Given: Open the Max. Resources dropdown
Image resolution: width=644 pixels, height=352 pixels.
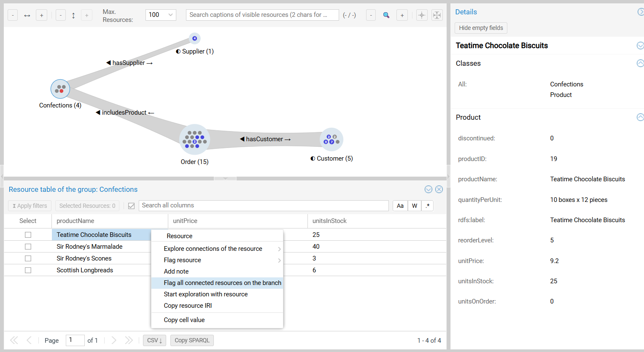Looking at the screenshot, I should pos(161,15).
